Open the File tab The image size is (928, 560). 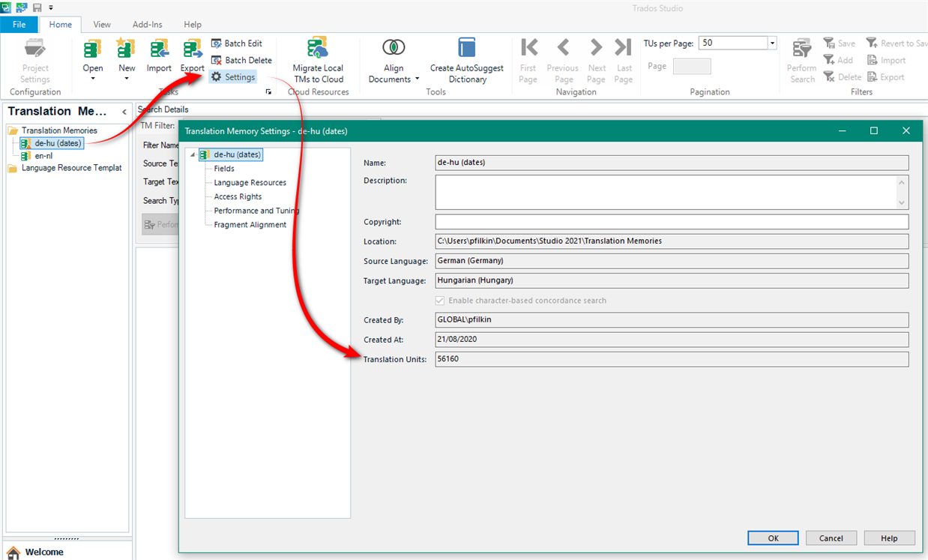pyautogui.click(x=19, y=25)
